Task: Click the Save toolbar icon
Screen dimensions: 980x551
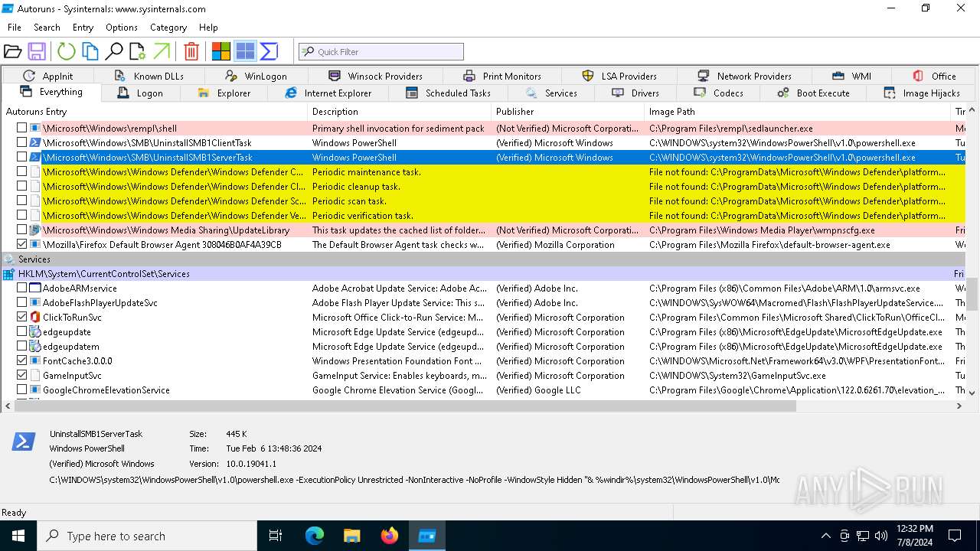Action: (36, 51)
